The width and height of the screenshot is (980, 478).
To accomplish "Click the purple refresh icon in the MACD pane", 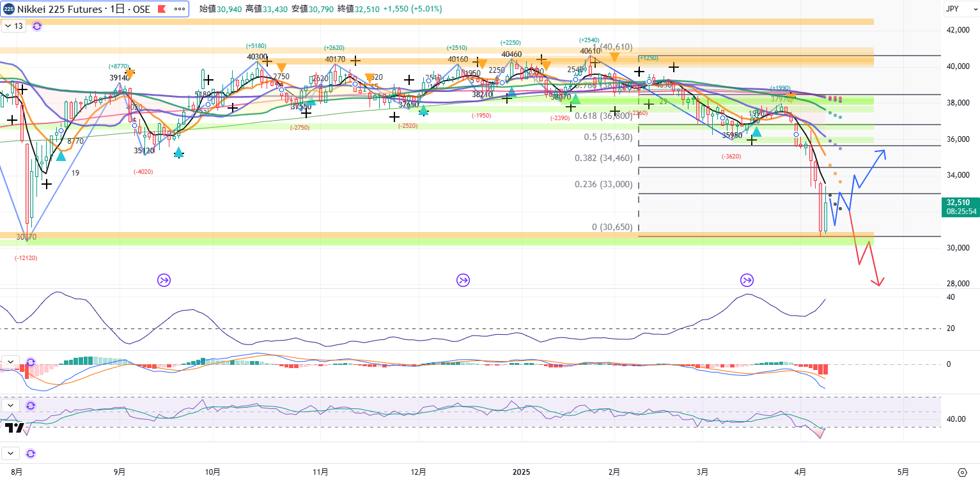I will pos(30,362).
